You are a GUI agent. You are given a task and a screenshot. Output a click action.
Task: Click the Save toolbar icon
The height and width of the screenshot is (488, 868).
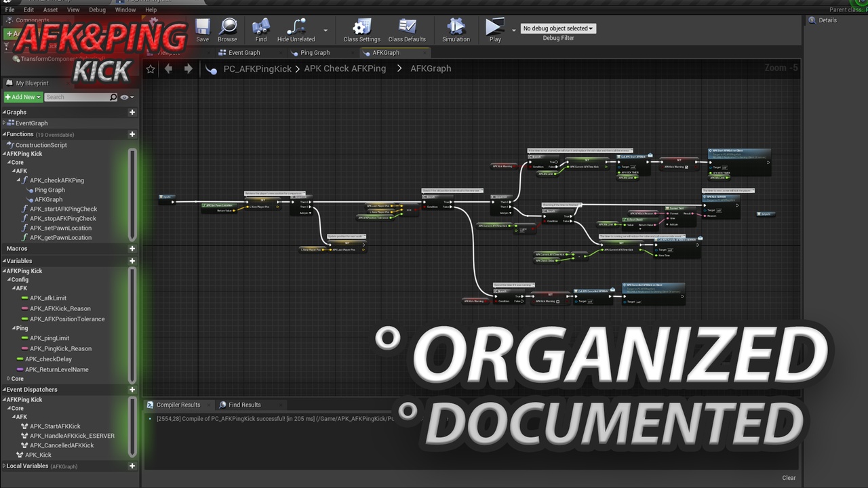pos(202,30)
